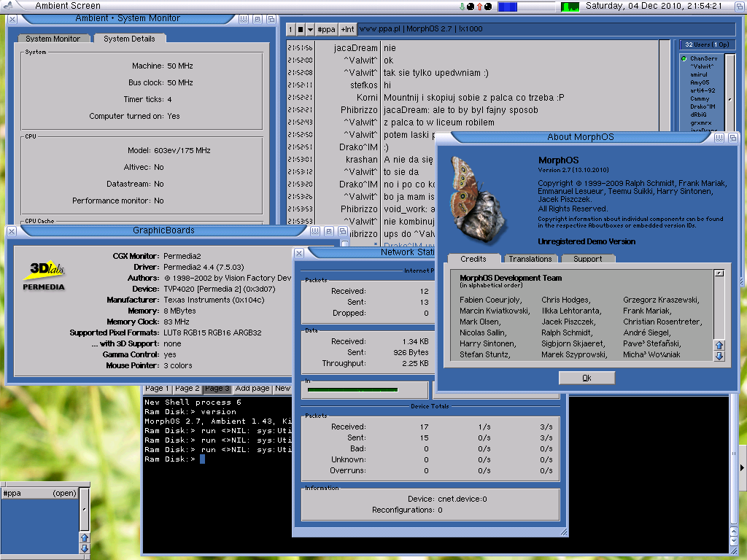This screenshot has height=560, width=747.
Task: Switch to the System Details tab
Action: (x=129, y=39)
